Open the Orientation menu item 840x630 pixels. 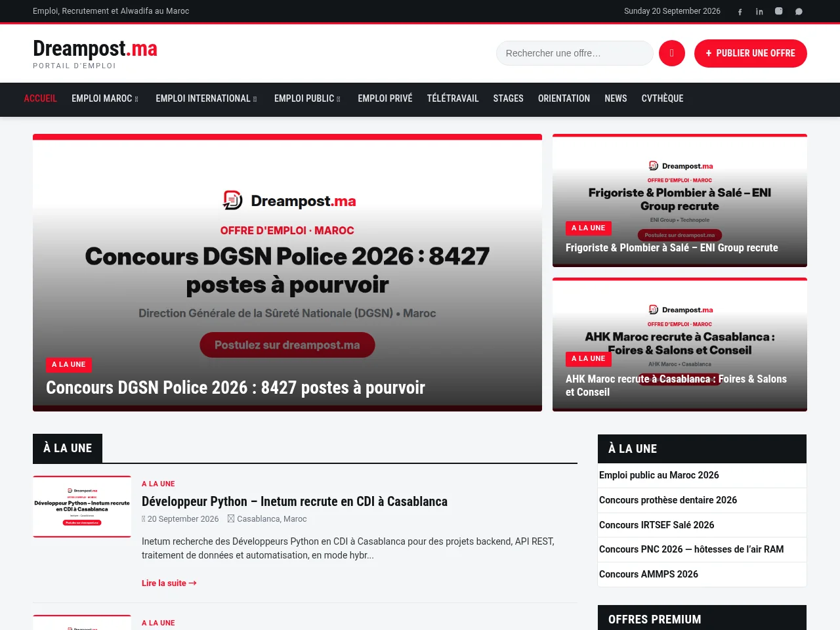[564, 98]
